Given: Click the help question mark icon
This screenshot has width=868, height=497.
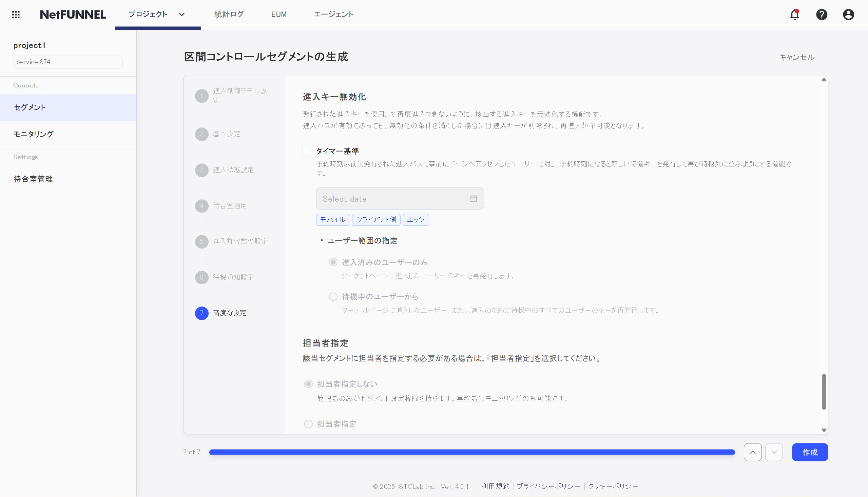Looking at the screenshot, I should [x=822, y=15].
